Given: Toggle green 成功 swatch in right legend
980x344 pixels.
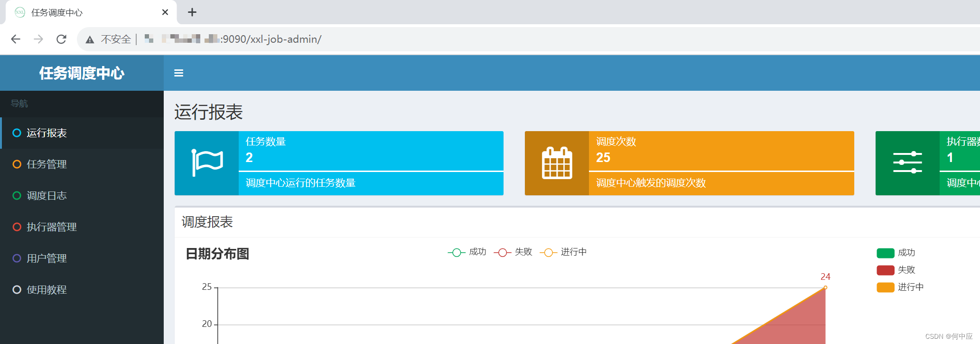Looking at the screenshot, I should [886, 253].
